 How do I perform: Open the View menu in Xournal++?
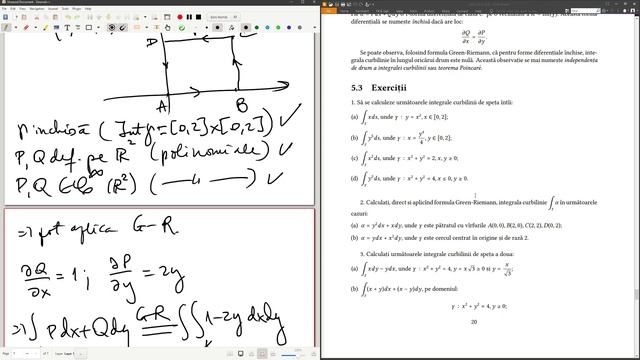click(x=22, y=9)
